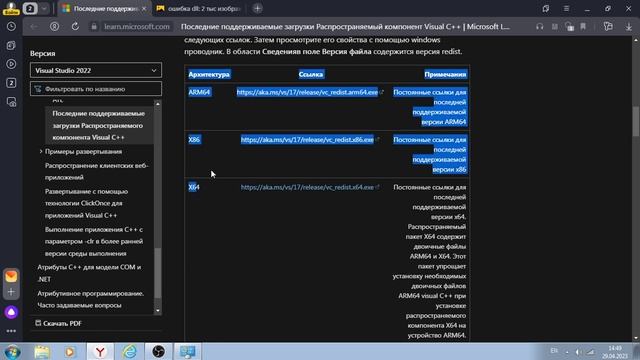The image size is (640, 360).
Task: Click the navigation tree scrollbar thumb
Action: point(158,273)
